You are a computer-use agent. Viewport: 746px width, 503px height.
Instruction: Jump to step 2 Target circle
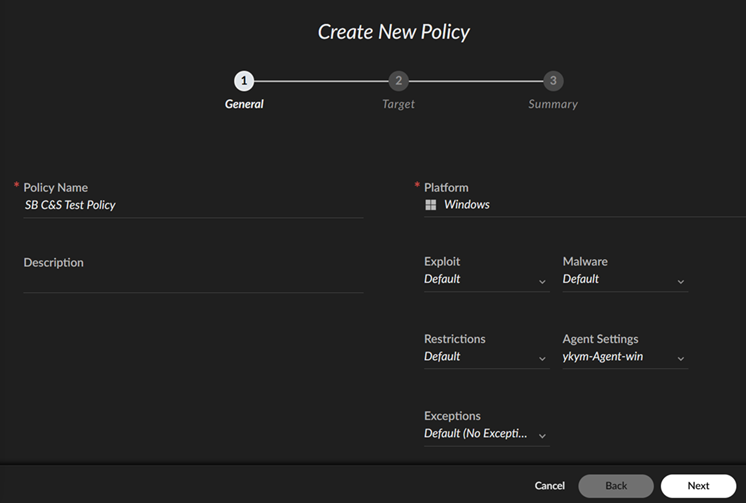(398, 81)
